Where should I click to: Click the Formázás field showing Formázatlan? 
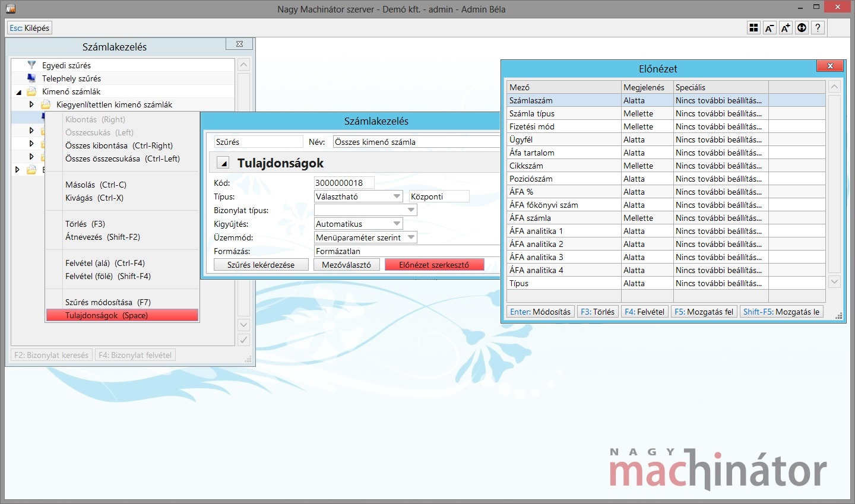407,251
